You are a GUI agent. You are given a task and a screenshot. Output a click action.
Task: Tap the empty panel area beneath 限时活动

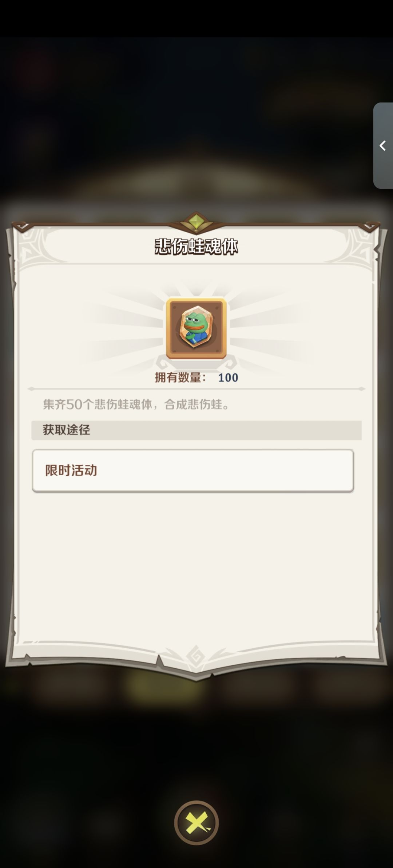[x=196, y=567]
